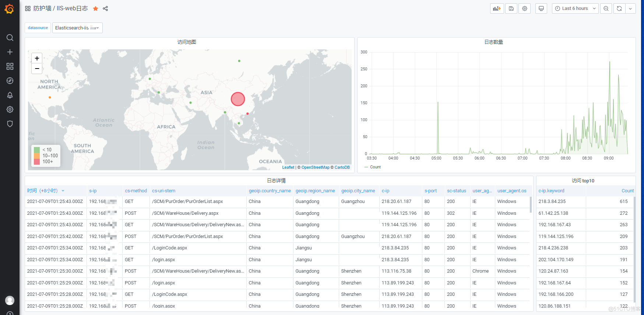Image resolution: width=644 pixels, height=315 pixels.
Task: Open the Grafana home logo
Action: [x=10, y=8]
